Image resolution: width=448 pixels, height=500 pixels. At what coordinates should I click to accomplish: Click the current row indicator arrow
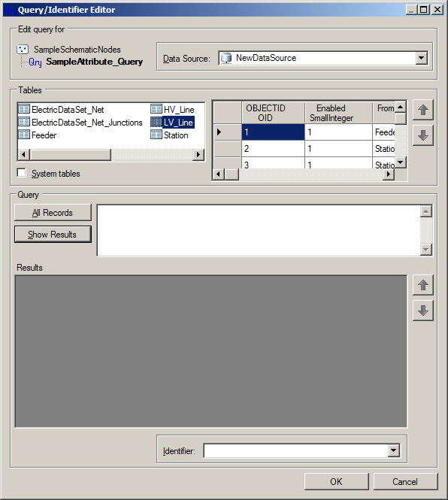(219, 132)
